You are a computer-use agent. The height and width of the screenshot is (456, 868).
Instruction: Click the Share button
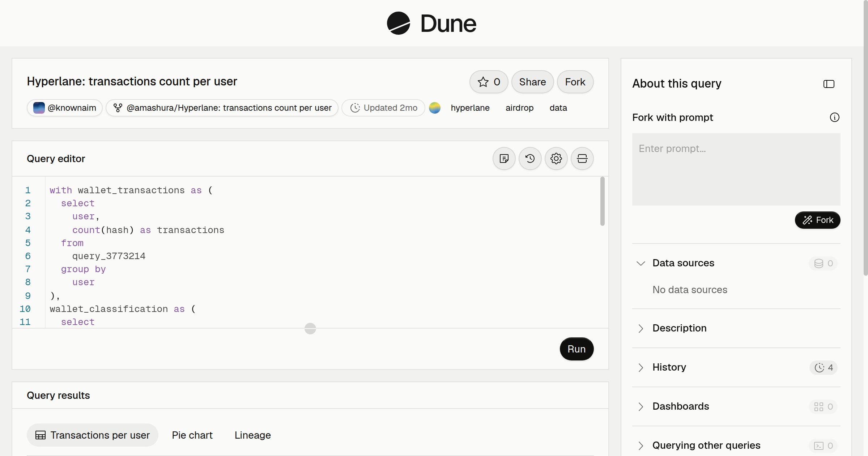click(532, 82)
